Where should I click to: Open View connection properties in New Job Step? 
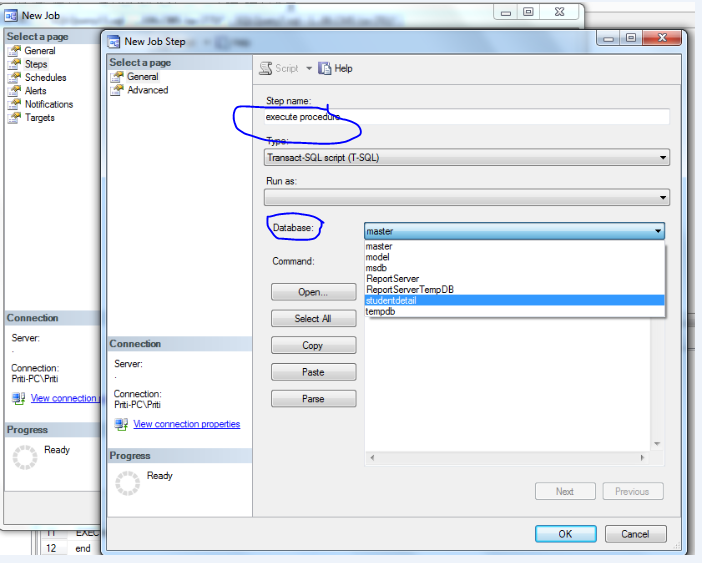click(x=187, y=424)
